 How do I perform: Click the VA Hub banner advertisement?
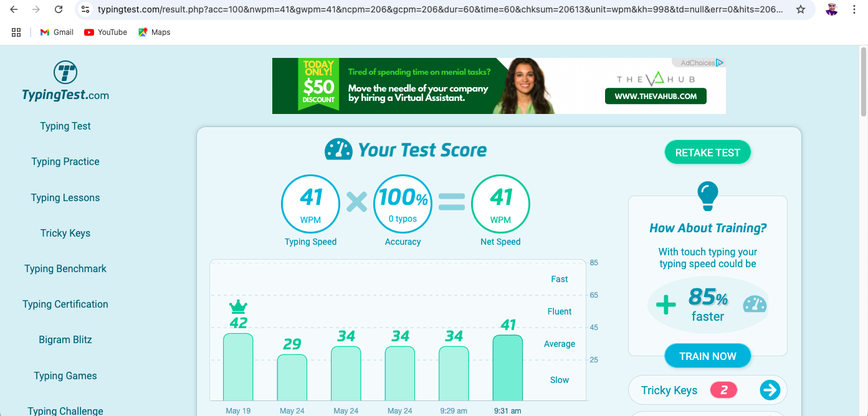click(x=499, y=86)
